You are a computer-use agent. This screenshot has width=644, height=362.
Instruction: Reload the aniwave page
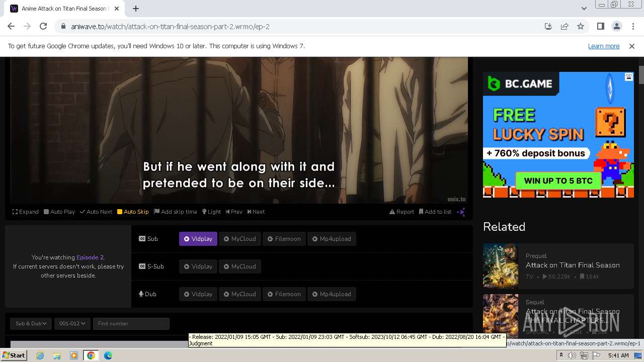[43, 26]
